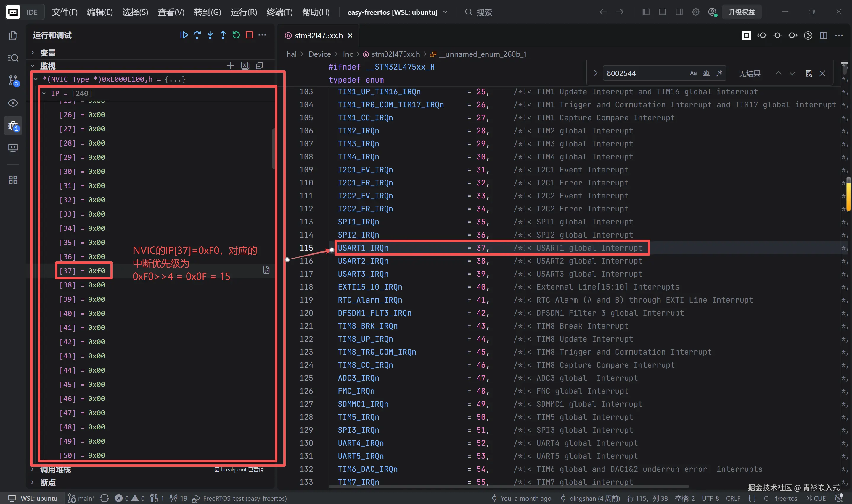Click the 升级权益 button
852x504 pixels.
tap(742, 12)
